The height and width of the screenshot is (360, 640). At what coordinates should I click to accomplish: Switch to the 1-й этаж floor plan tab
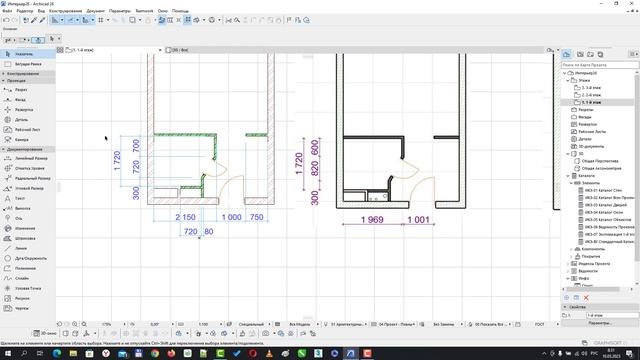pyautogui.click(x=113, y=50)
